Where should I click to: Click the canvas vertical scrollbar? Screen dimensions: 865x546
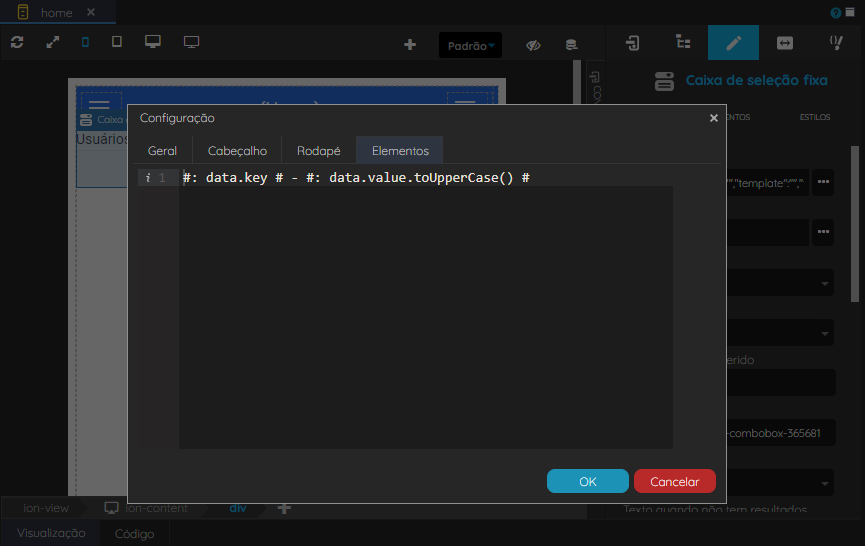[x=577, y=83]
